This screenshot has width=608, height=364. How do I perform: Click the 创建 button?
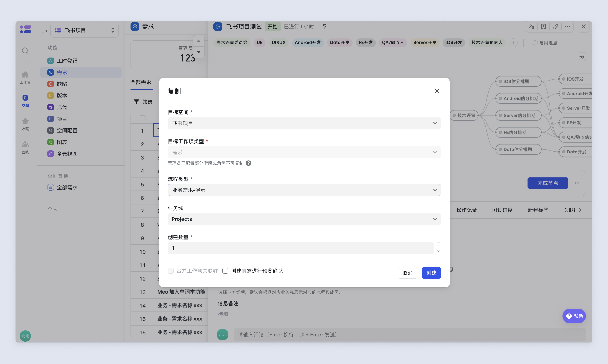point(431,273)
